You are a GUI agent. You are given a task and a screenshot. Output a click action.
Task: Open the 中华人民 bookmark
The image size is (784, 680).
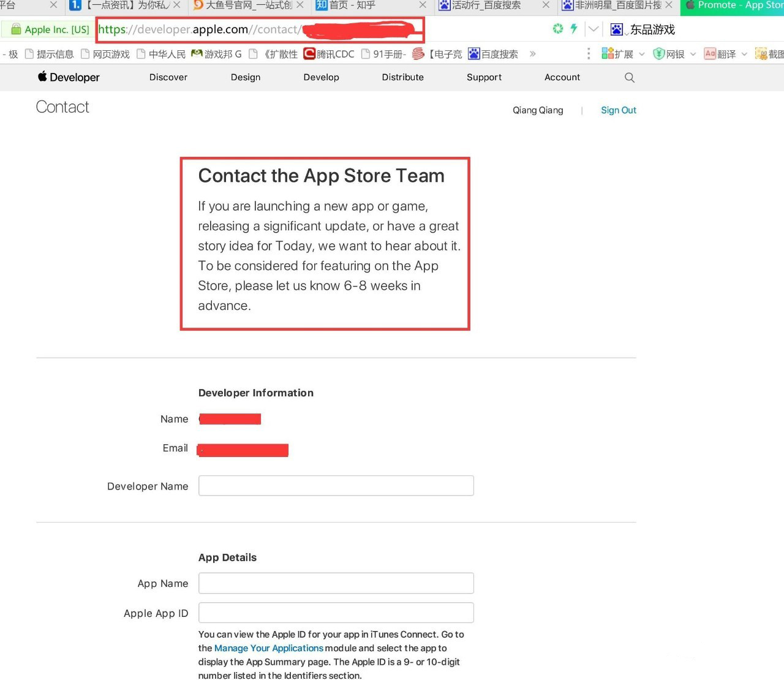pos(161,54)
